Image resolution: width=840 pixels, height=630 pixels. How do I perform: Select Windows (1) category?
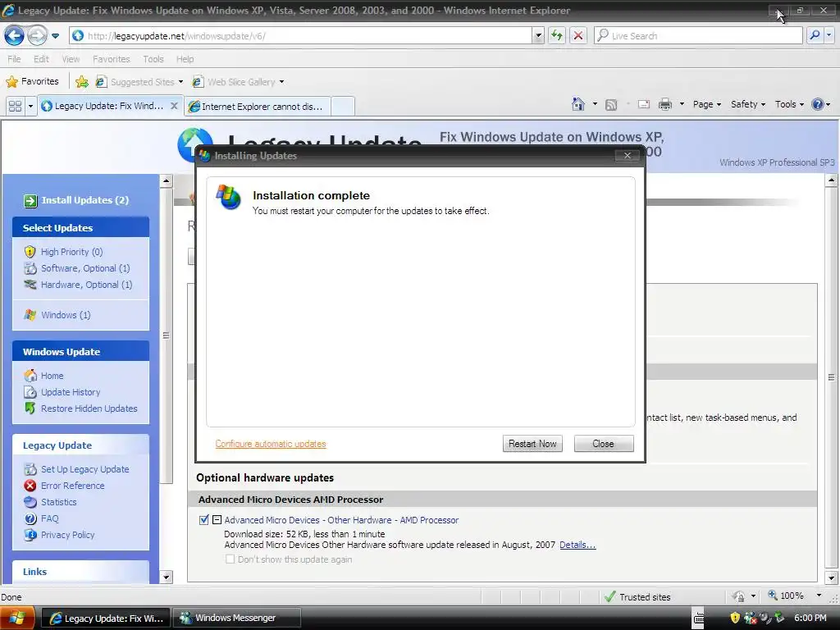coord(57,315)
